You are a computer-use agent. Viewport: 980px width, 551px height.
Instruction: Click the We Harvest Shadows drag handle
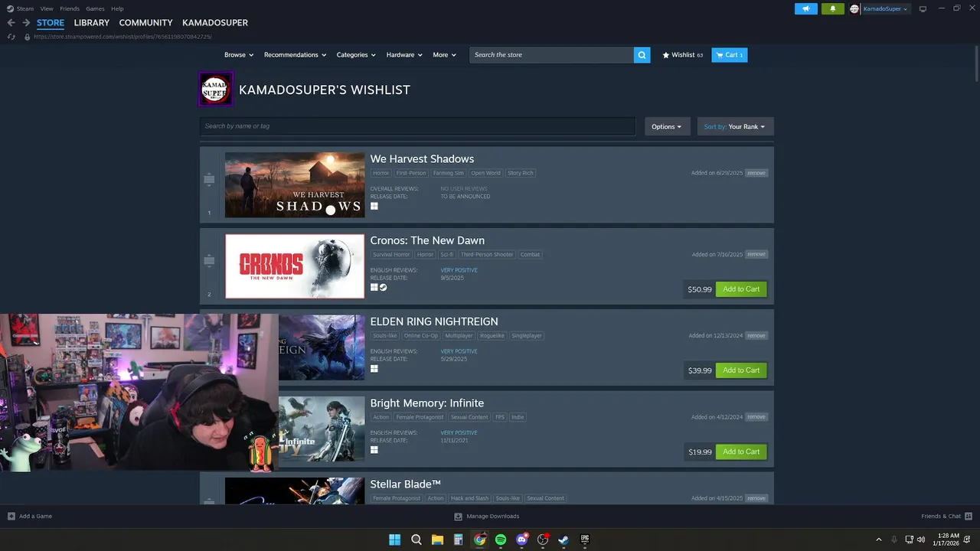click(209, 179)
